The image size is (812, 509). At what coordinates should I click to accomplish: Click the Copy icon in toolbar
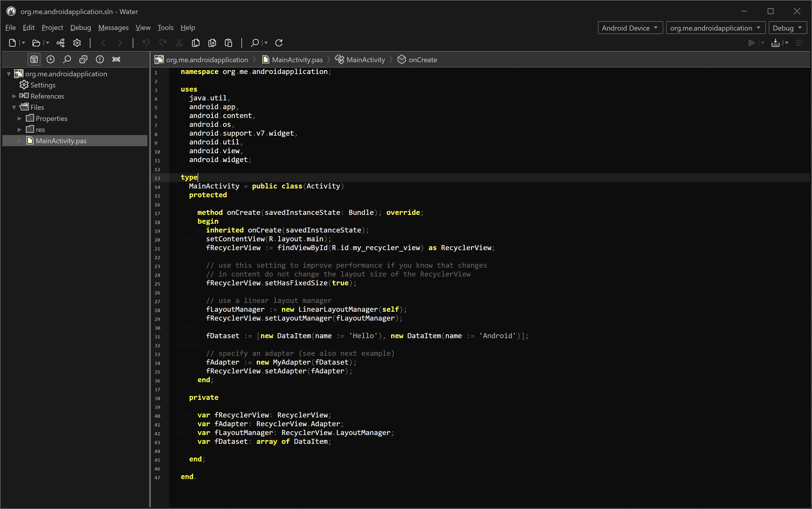[196, 43]
